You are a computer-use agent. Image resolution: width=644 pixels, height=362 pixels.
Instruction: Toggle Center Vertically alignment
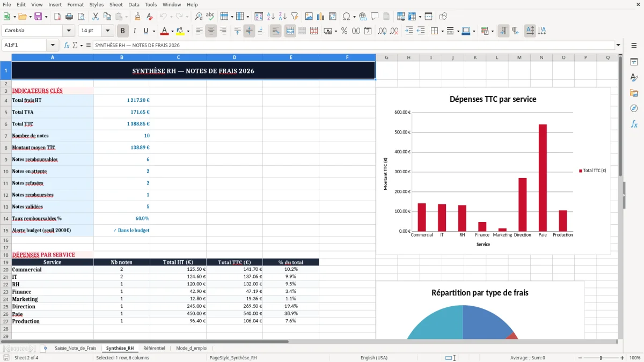click(249, 31)
